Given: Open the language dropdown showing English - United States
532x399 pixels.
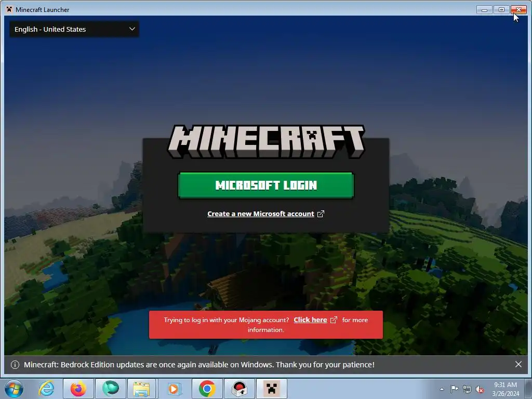Looking at the screenshot, I should coord(74,29).
